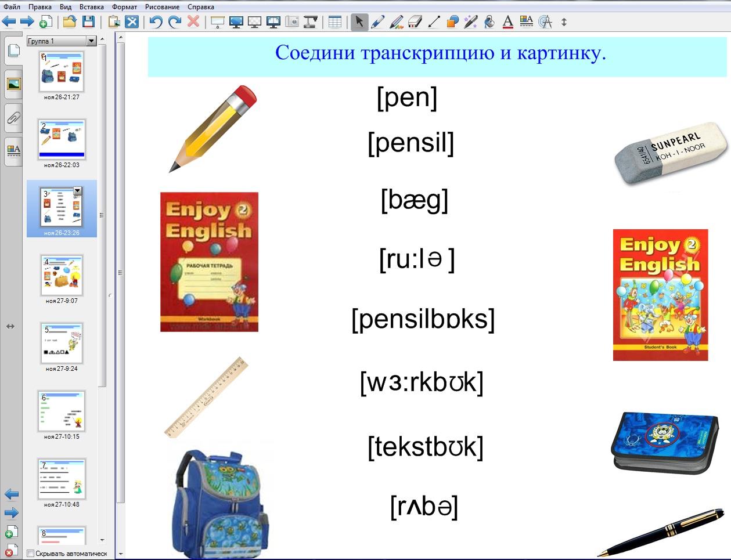This screenshot has width=731, height=560.
Task: Open the Правка menu
Action: (x=40, y=7)
